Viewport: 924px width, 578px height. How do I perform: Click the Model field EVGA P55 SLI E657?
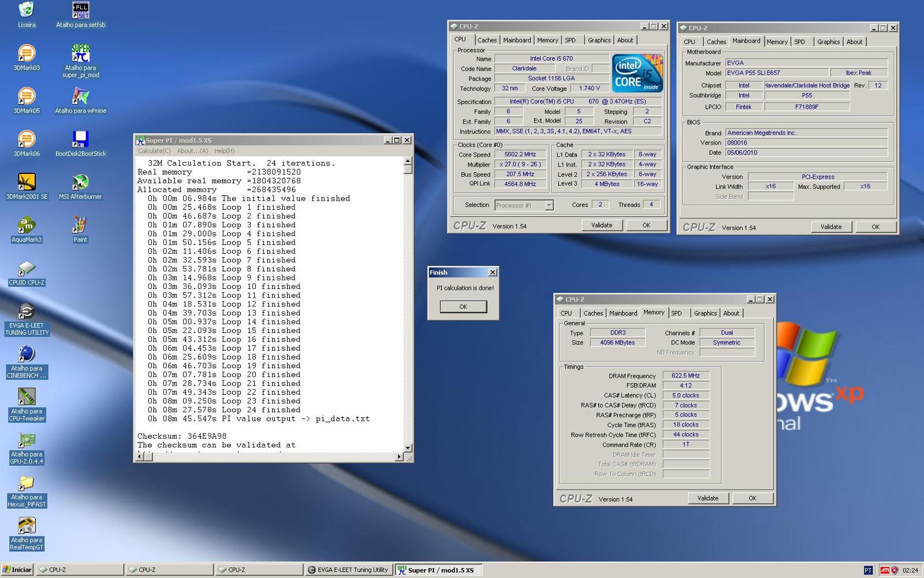(x=776, y=73)
